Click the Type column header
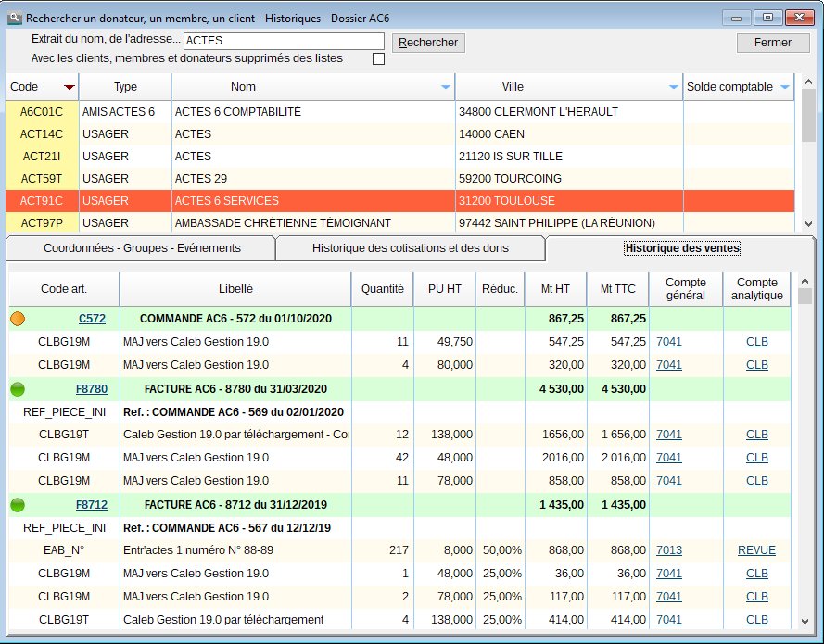This screenshot has height=644, width=824. pos(125,87)
